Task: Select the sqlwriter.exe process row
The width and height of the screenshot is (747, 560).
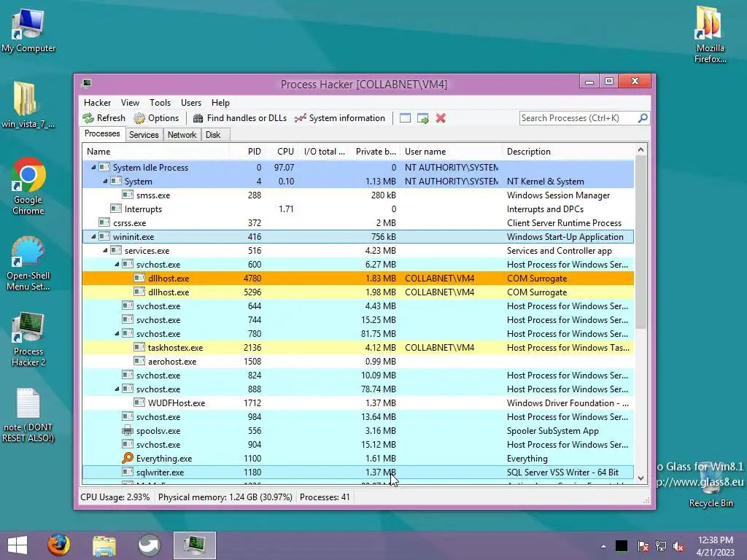Action: pyautogui.click(x=357, y=472)
